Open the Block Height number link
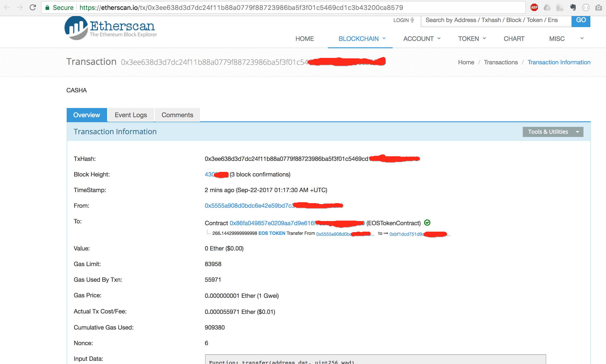 tap(216, 174)
